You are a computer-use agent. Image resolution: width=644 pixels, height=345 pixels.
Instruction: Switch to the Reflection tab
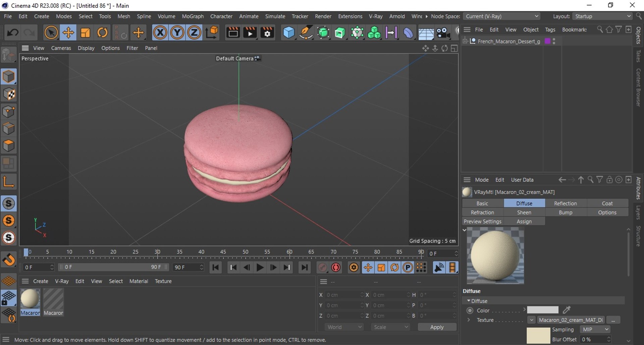tap(566, 203)
